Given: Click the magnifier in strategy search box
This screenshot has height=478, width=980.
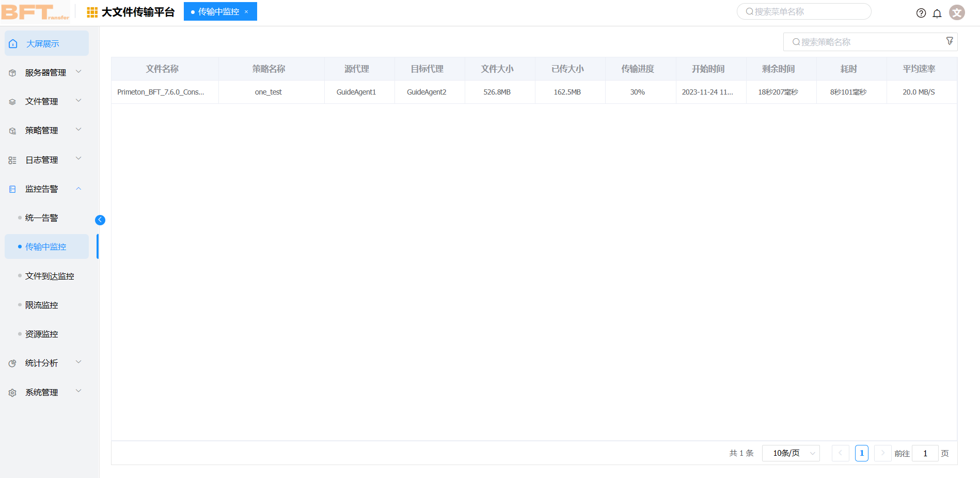Looking at the screenshot, I should point(796,42).
